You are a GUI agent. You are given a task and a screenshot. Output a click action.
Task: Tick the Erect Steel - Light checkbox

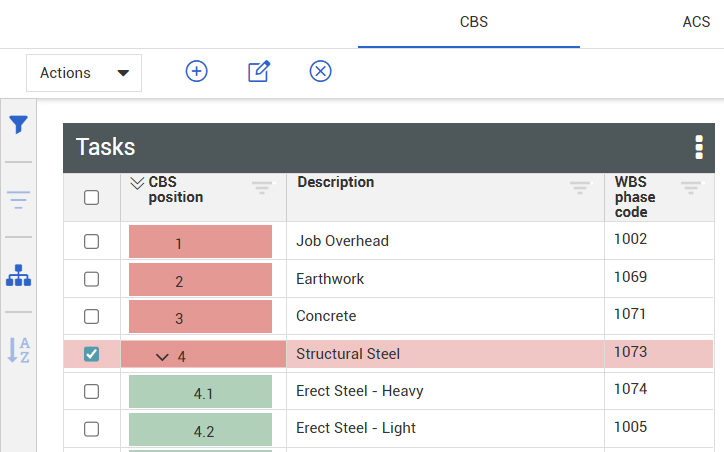coord(91,429)
